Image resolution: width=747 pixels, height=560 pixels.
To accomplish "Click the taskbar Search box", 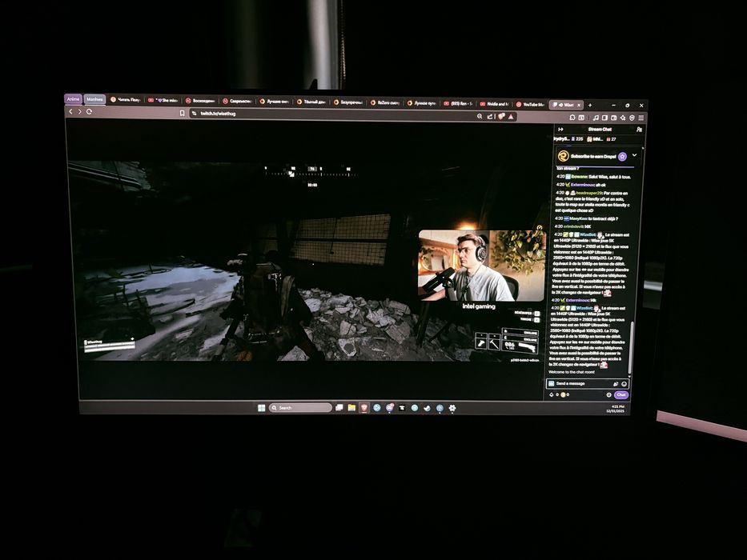I will click(x=300, y=408).
